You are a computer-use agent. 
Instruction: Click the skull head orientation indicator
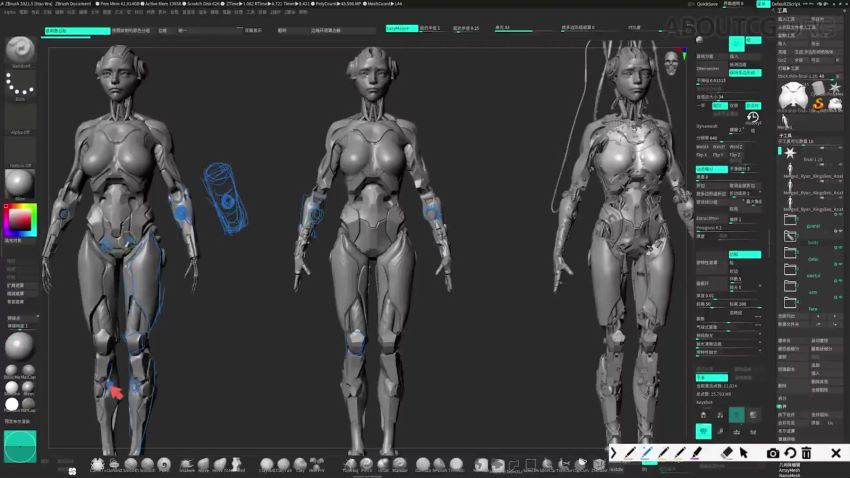pyautogui.click(x=672, y=63)
